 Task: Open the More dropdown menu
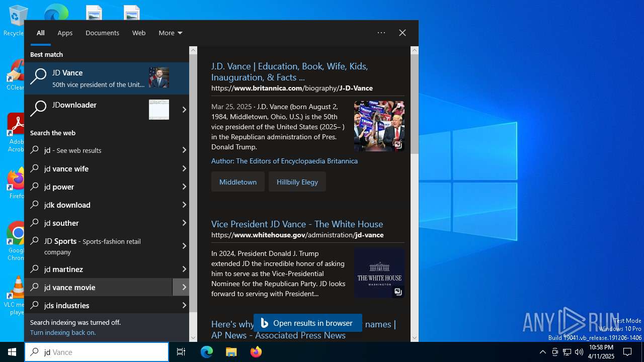coord(171,33)
